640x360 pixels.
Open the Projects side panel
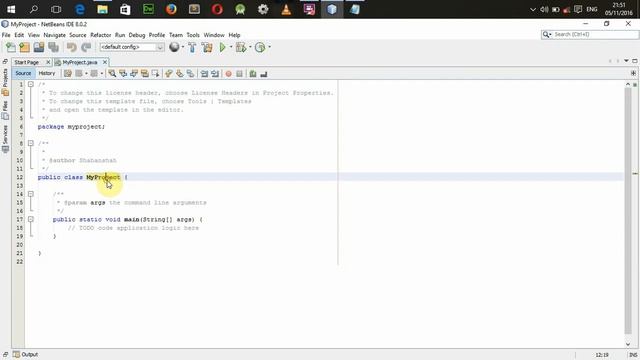(5, 82)
